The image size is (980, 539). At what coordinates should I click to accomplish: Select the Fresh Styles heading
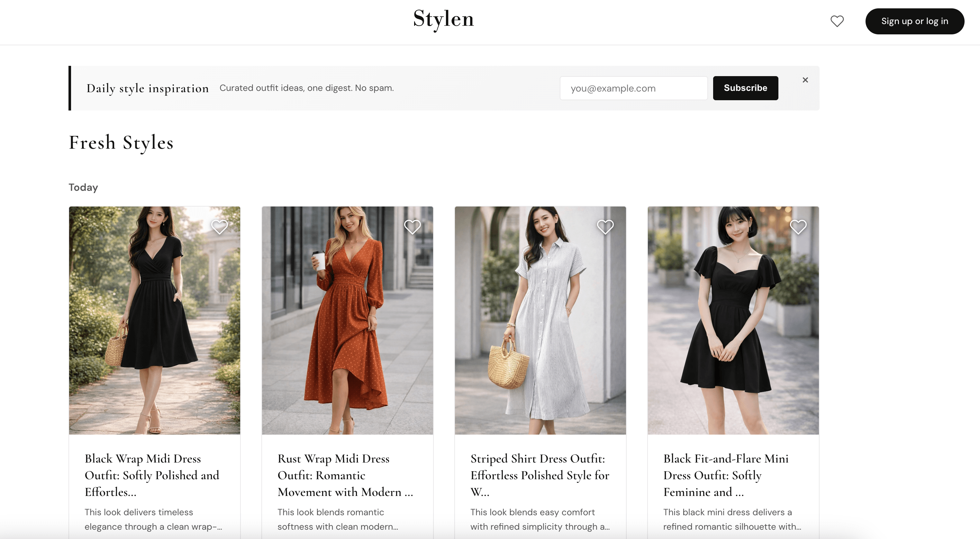click(121, 143)
